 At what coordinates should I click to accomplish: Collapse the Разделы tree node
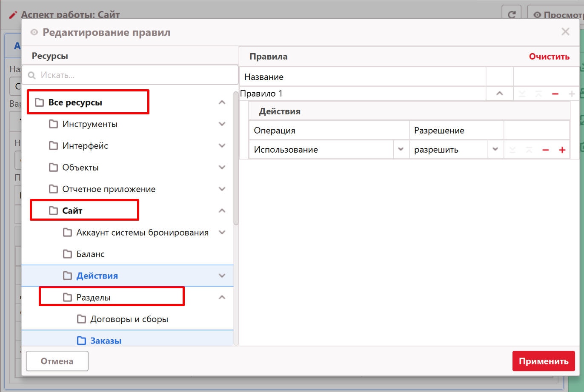222,298
